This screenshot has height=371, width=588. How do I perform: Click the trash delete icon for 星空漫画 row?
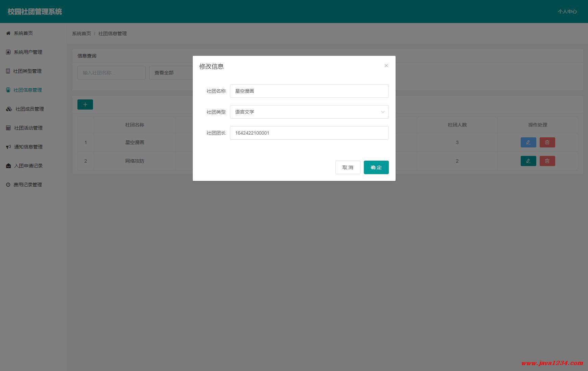pos(547,142)
